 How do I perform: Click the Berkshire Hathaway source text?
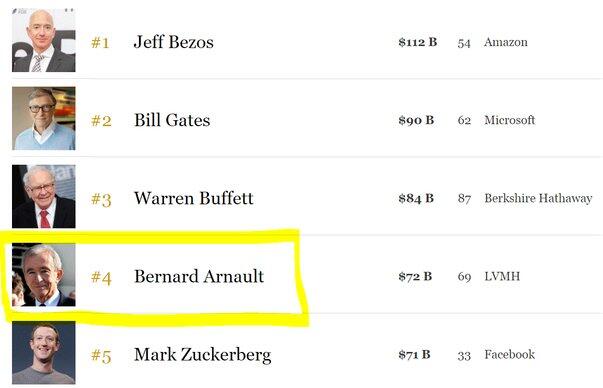(538, 198)
